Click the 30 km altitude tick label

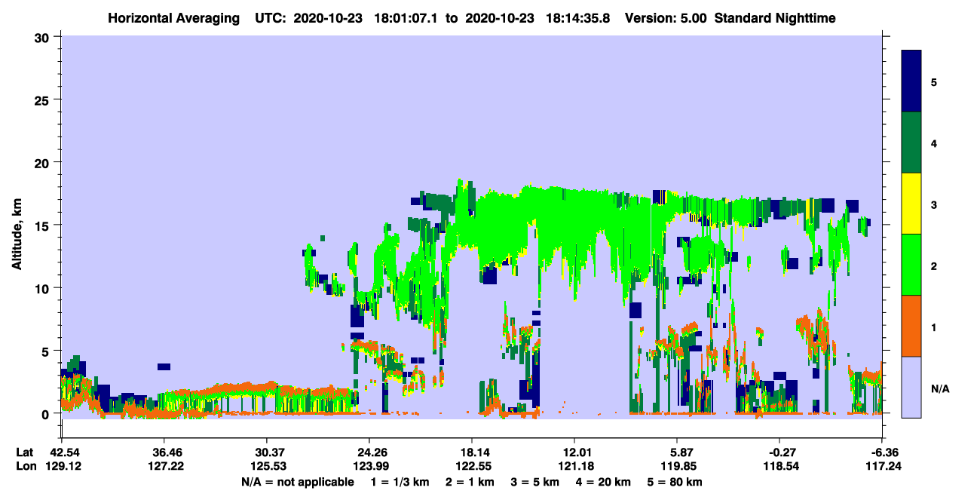coord(42,37)
